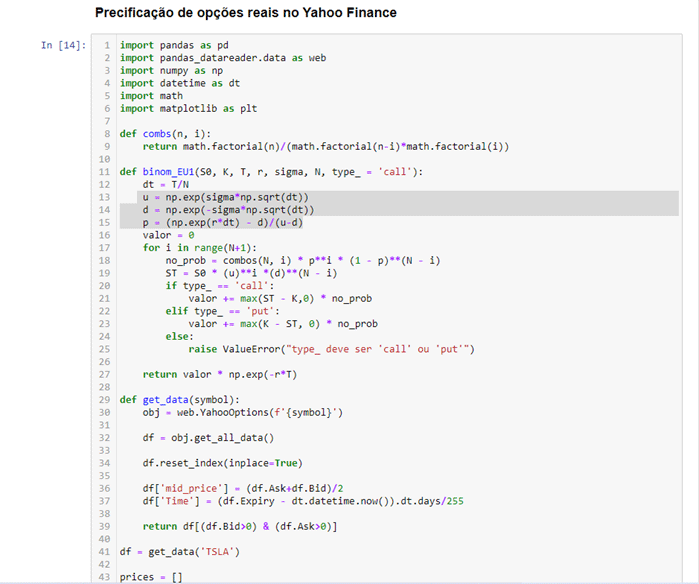Click the 'prices = []' line
Screen dimensions: 699x584
point(151,576)
